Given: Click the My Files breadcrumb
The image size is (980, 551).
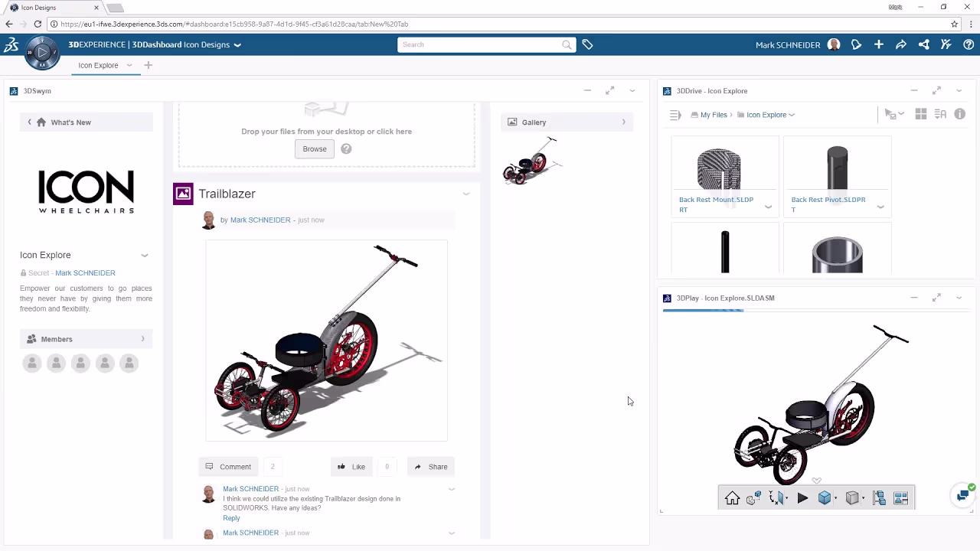Looking at the screenshot, I should (x=714, y=115).
